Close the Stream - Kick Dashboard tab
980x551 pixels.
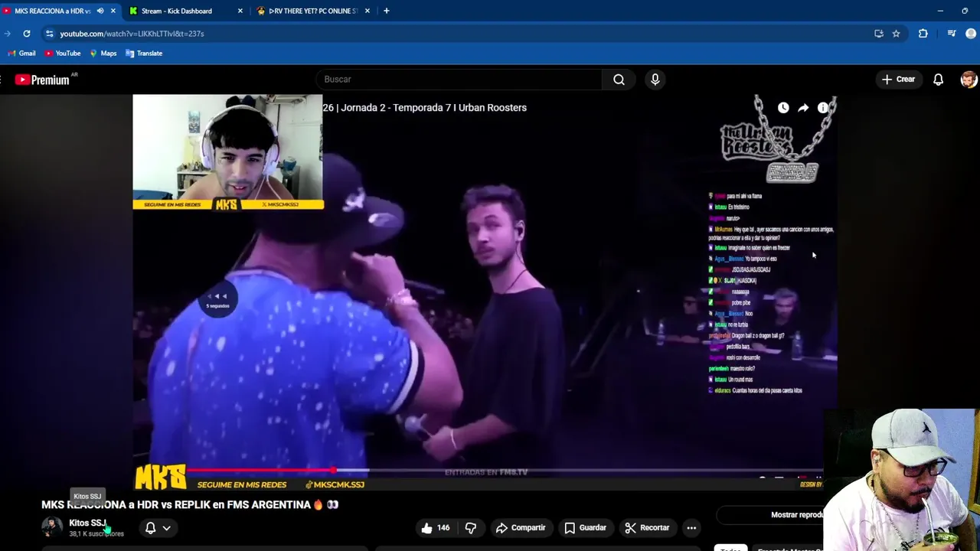click(240, 11)
